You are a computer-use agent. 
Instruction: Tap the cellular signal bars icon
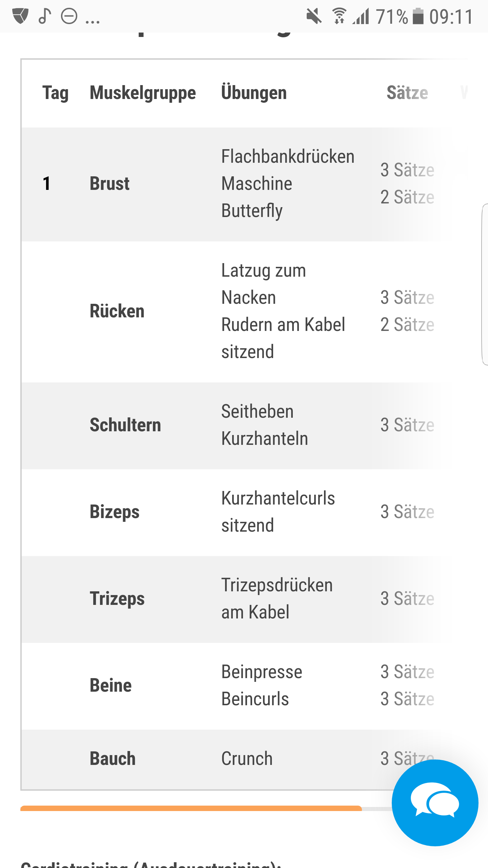361,16
